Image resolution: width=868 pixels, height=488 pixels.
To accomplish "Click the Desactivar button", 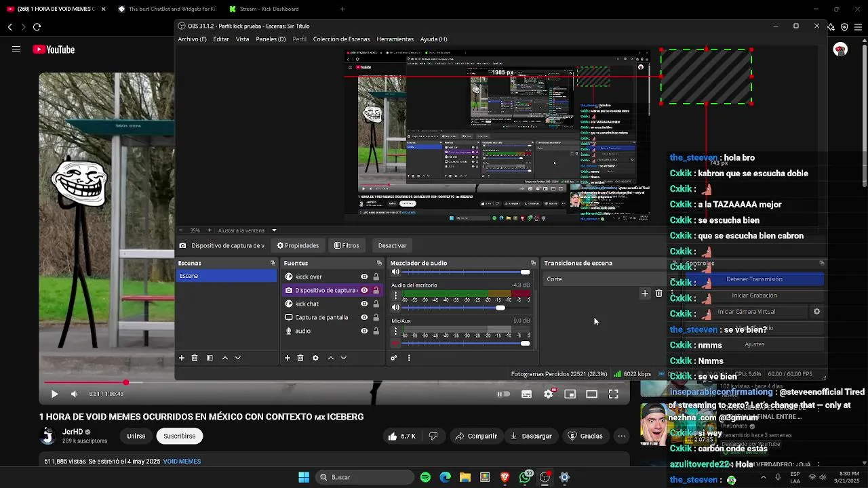I will [x=392, y=245].
